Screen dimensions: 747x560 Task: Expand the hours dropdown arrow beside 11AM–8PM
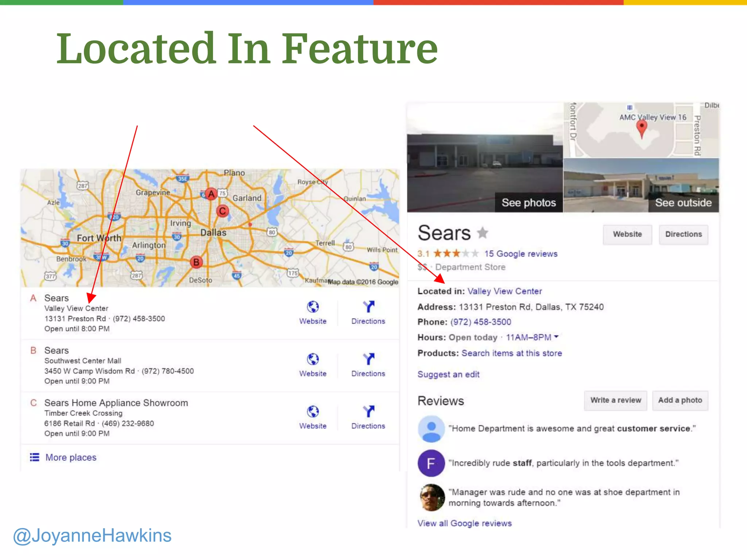click(556, 337)
